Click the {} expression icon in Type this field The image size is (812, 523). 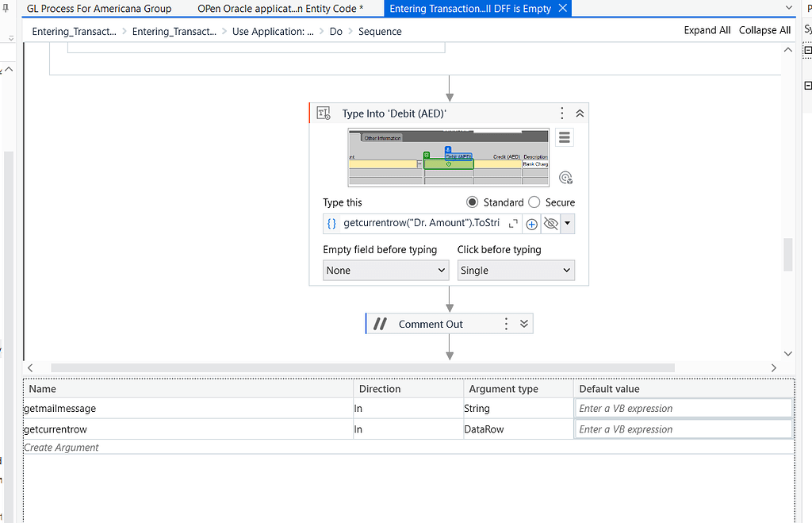coord(331,223)
